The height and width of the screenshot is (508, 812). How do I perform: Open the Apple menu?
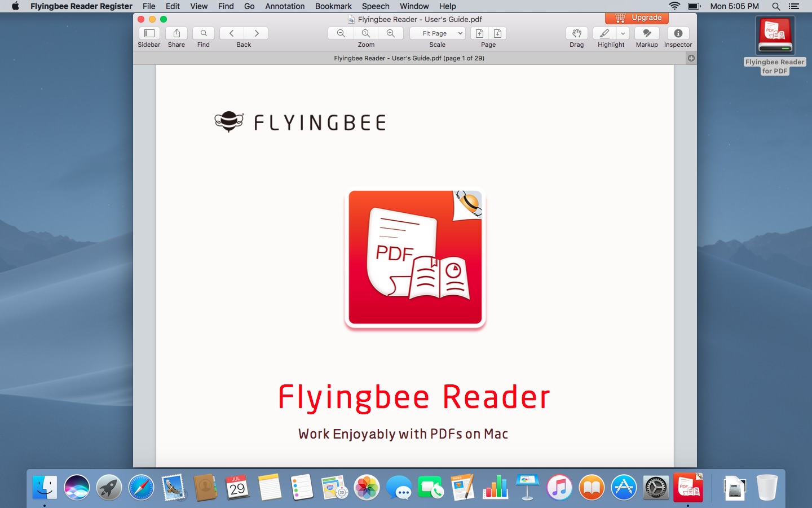click(15, 6)
